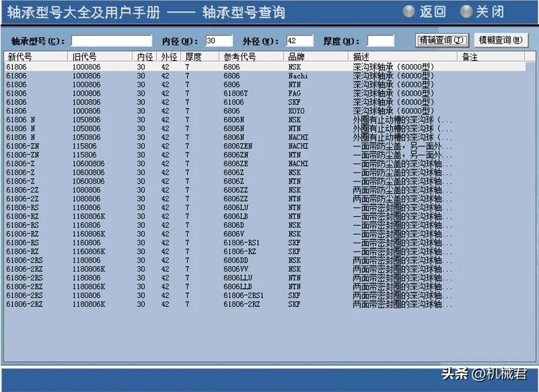Click the 外径 input field with 42
Screen dimensions: 539x392
(299, 40)
